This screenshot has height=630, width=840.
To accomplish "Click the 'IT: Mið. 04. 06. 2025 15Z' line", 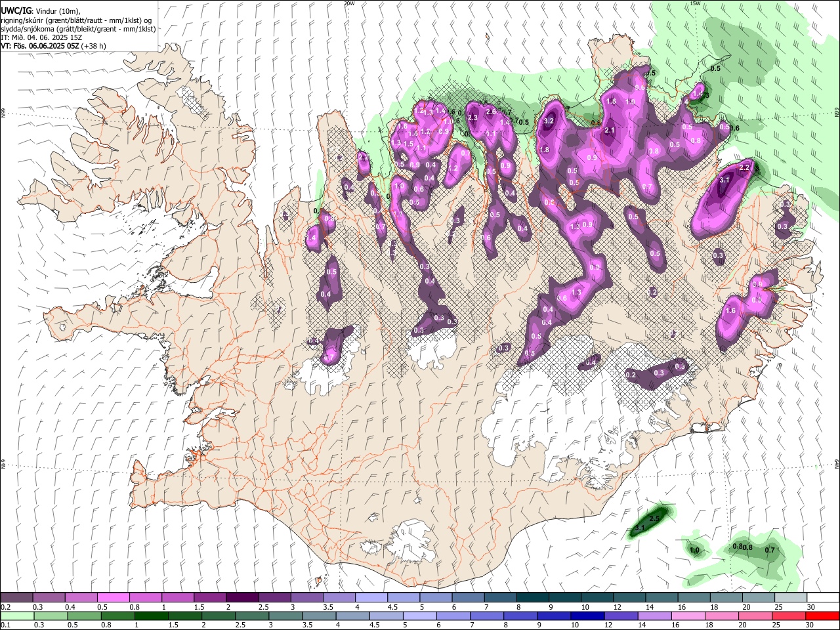I will tap(41, 37).
